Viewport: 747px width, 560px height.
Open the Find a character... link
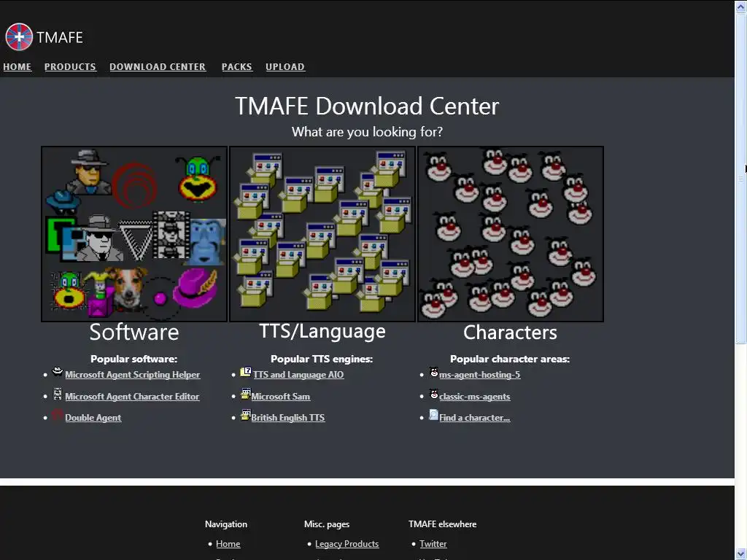[x=474, y=418]
